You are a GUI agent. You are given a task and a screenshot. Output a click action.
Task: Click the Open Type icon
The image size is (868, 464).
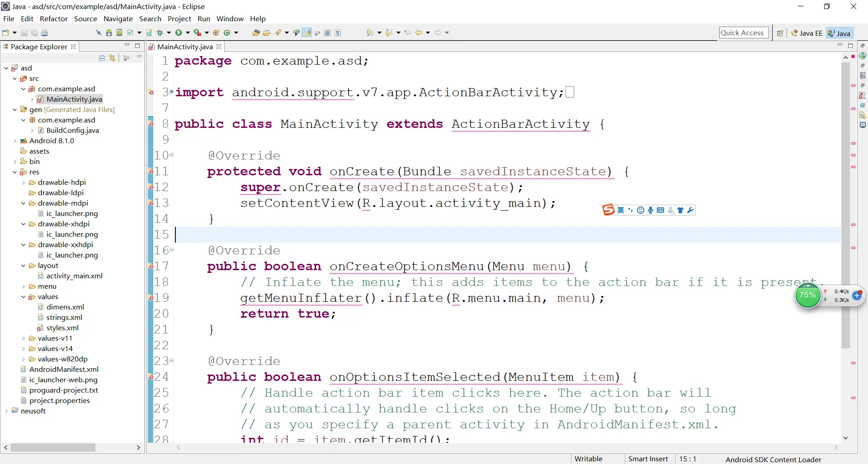(256, 33)
